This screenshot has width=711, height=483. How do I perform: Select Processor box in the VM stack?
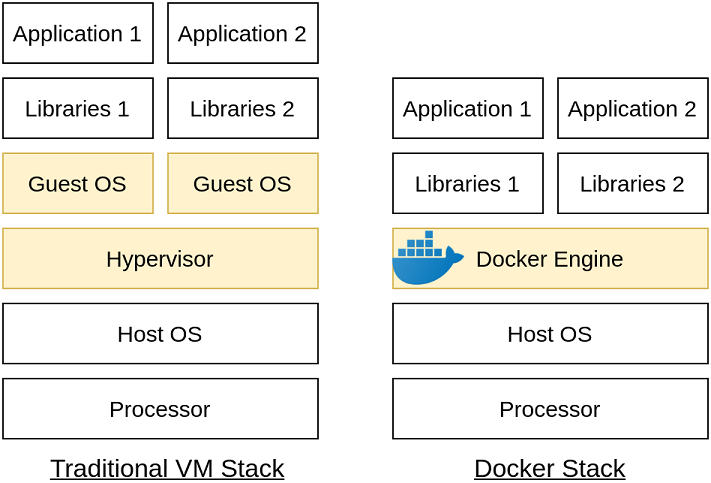click(x=160, y=409)
